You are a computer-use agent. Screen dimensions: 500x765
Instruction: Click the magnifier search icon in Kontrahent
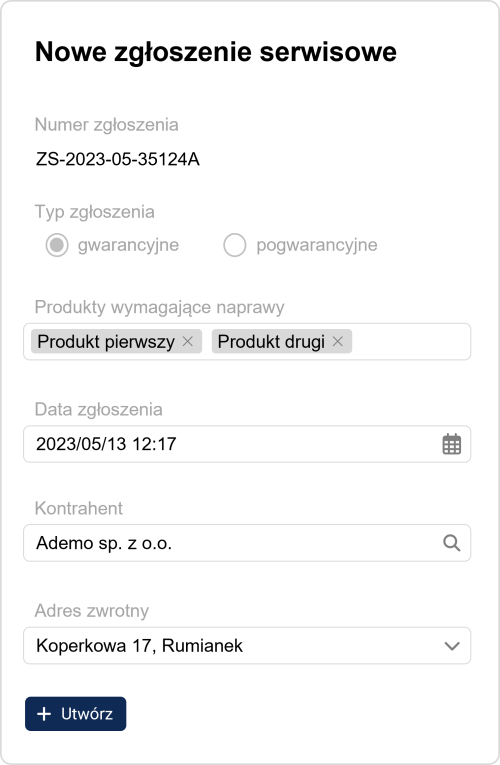(x=452, y=543)
